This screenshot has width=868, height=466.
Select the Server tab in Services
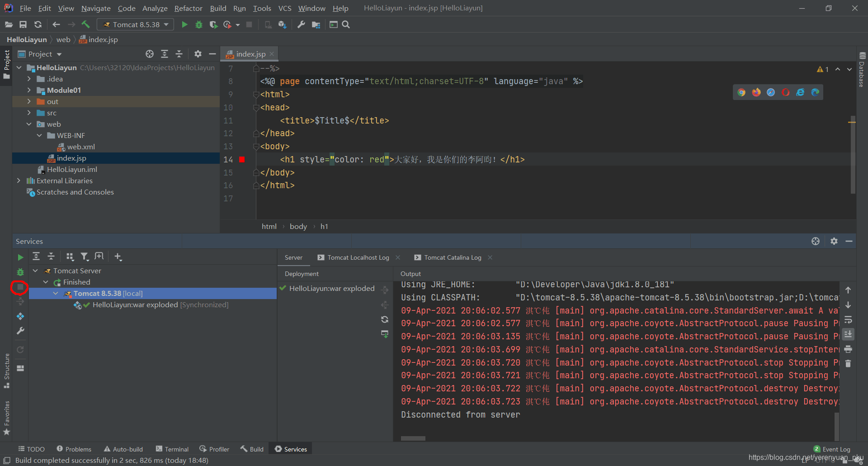293,257
